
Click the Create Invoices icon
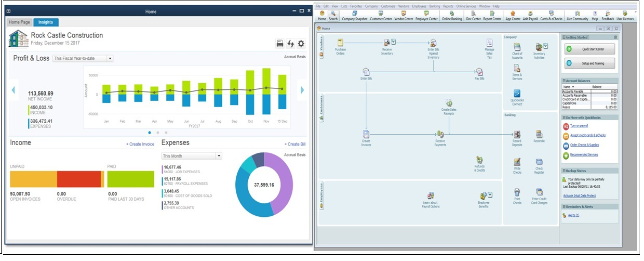pyautogui.click(x=366, y=135)
